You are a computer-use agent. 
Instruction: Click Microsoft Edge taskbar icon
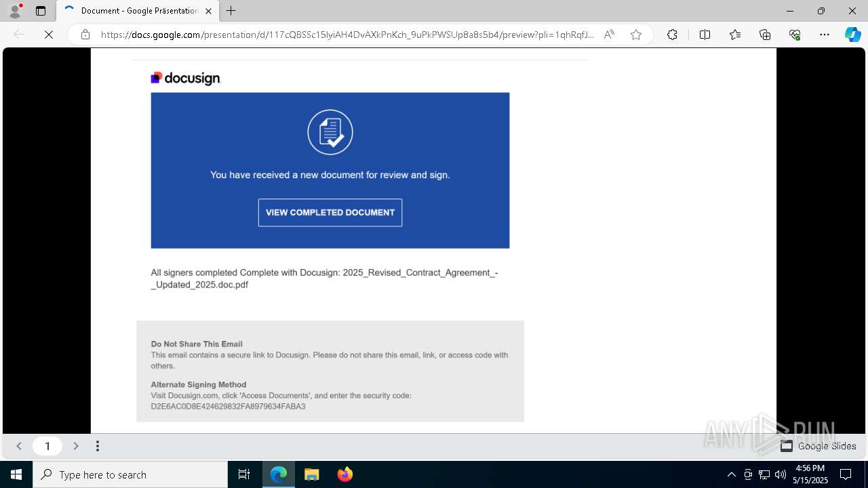tap(279, 474)
